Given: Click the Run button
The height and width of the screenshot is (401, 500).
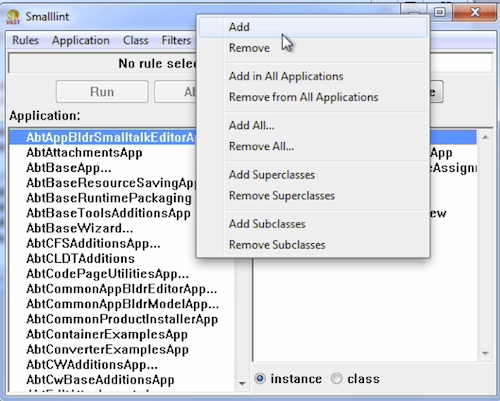Looking at the screenshot, I should pos(102,92).
